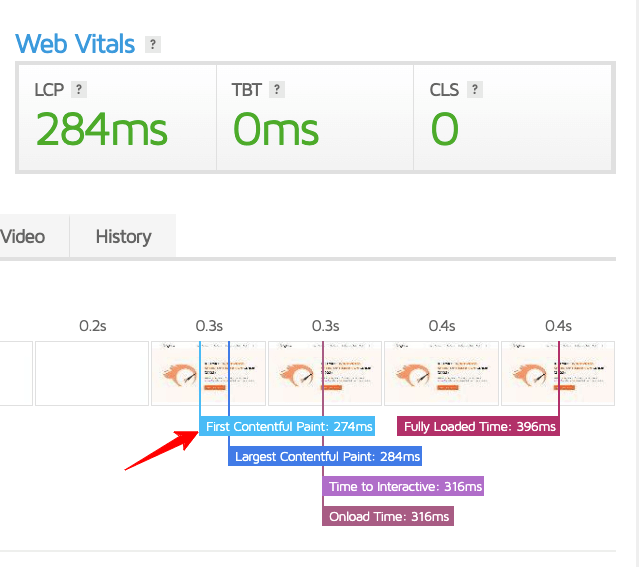Click the 0ms TBT value
The width and height of the screenshot is (639, 567).
point(276,130)
